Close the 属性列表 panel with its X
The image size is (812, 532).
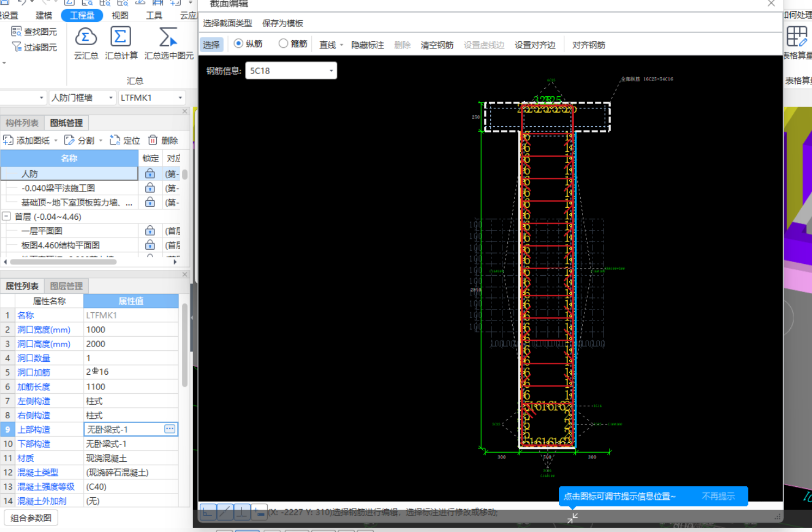(184, 275)
